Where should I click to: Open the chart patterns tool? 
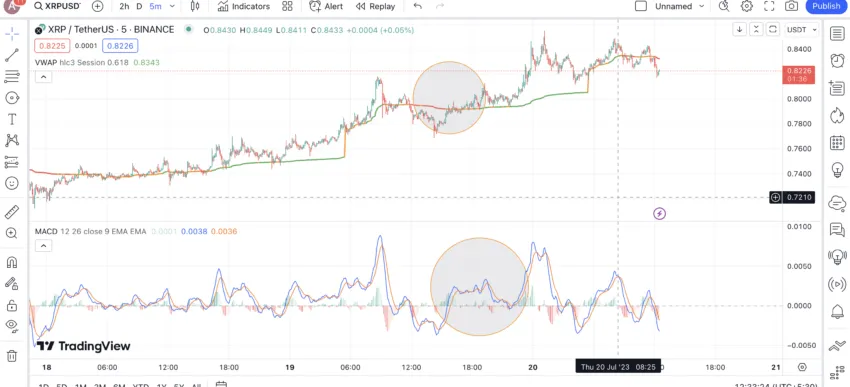coord(12,140)
